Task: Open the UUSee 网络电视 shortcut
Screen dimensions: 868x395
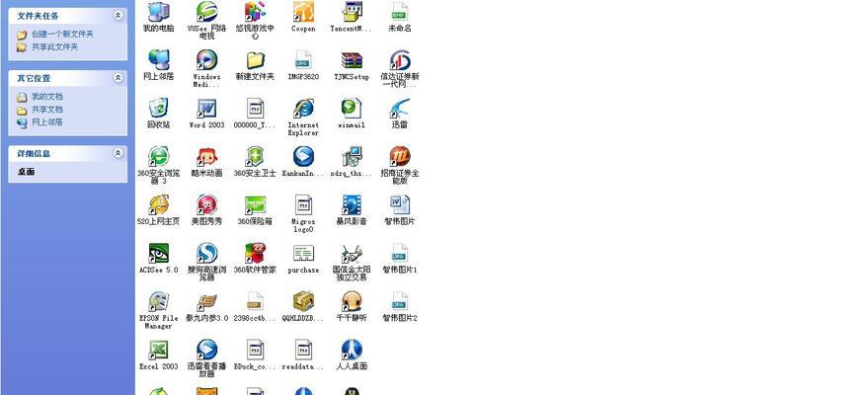Action: tap(206, 12)
